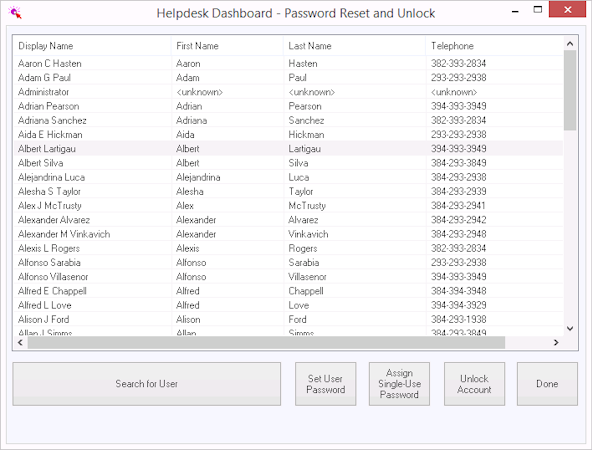Click the list's scroll down arrow

570,328
